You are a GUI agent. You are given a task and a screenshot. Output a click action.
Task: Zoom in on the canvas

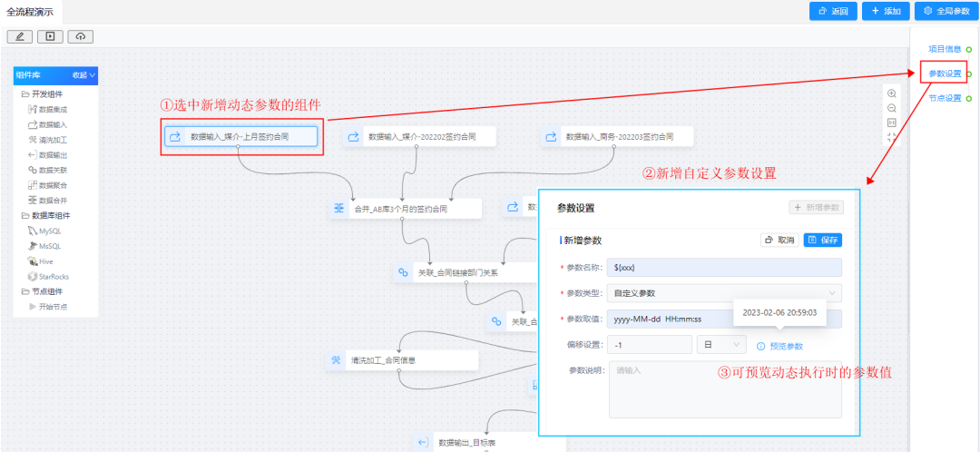pyautogui.click(x=891, y=93)
